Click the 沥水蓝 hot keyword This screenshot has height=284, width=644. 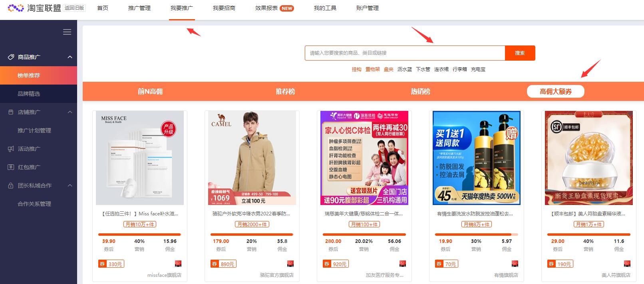point(405,69)
